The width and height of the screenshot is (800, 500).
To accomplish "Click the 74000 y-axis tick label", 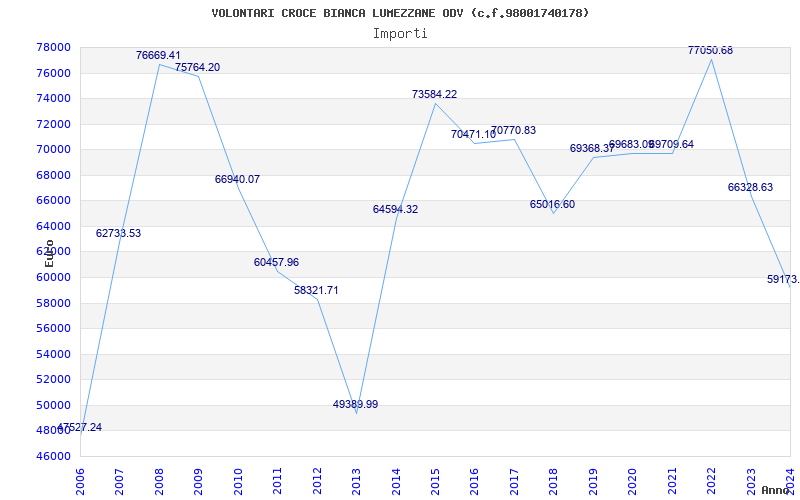I will (53, 98).
